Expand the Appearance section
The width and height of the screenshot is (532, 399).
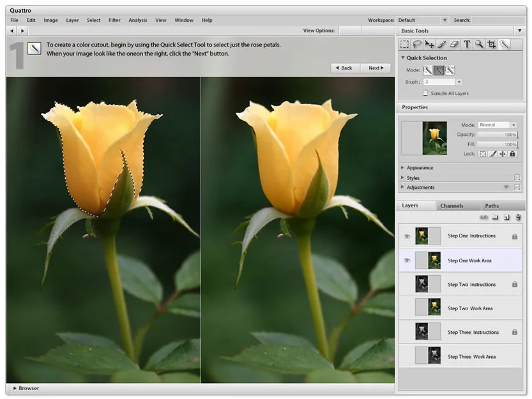402,168
